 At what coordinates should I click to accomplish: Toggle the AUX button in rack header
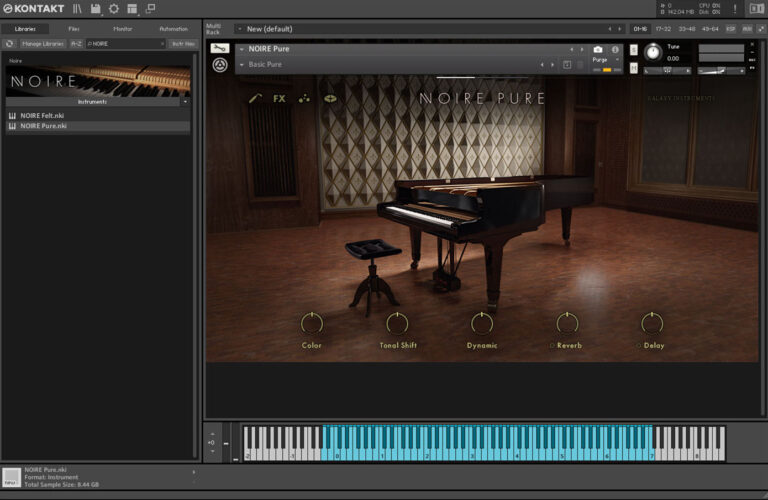click(x=747, y=29)
